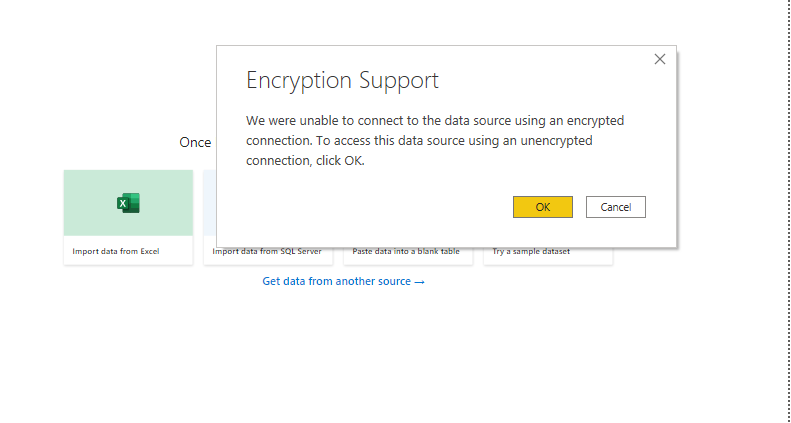
Task: Cancel the Encryption Support dialog
Action: tap(615, 207)
